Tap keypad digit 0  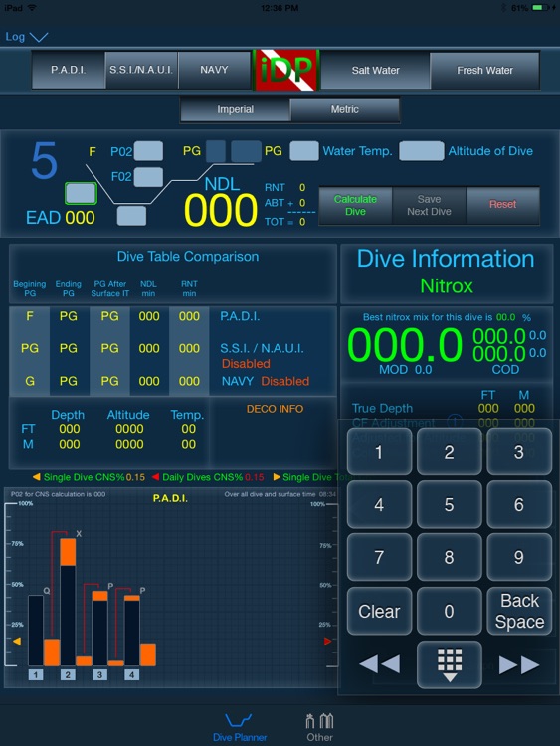tap(450, 611)
